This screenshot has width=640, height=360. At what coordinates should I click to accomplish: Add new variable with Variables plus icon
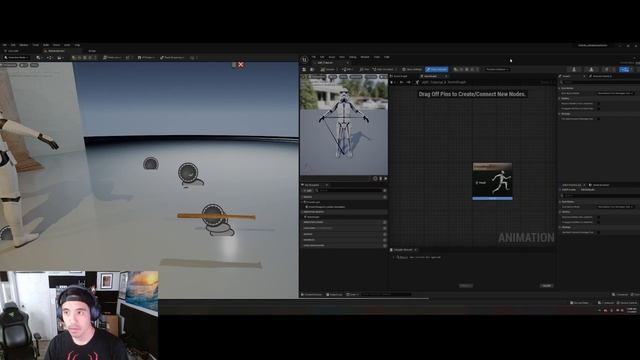(x=384, y=240)
